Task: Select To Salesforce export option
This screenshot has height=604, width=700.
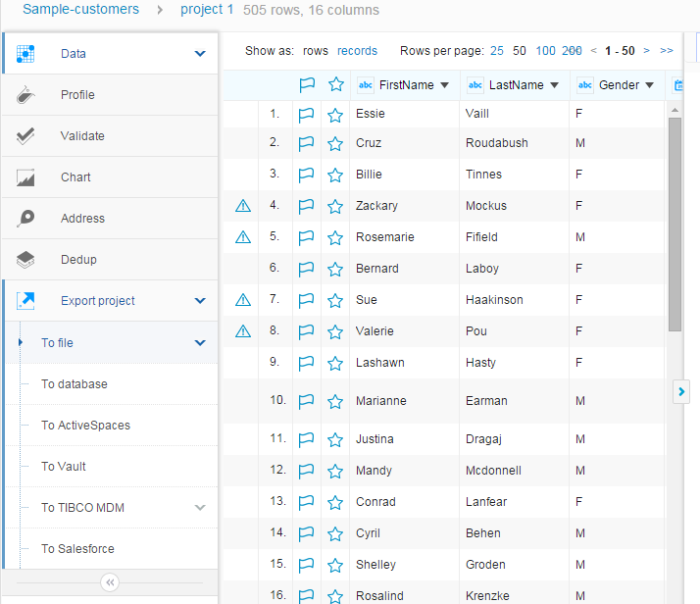Action: pyautogui.click(x=77, y=549)
